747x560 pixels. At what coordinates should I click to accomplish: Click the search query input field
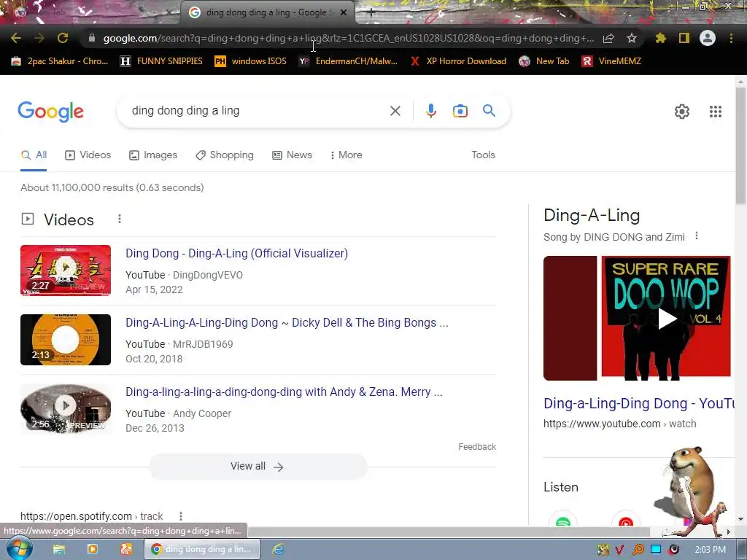click(258, 111)
